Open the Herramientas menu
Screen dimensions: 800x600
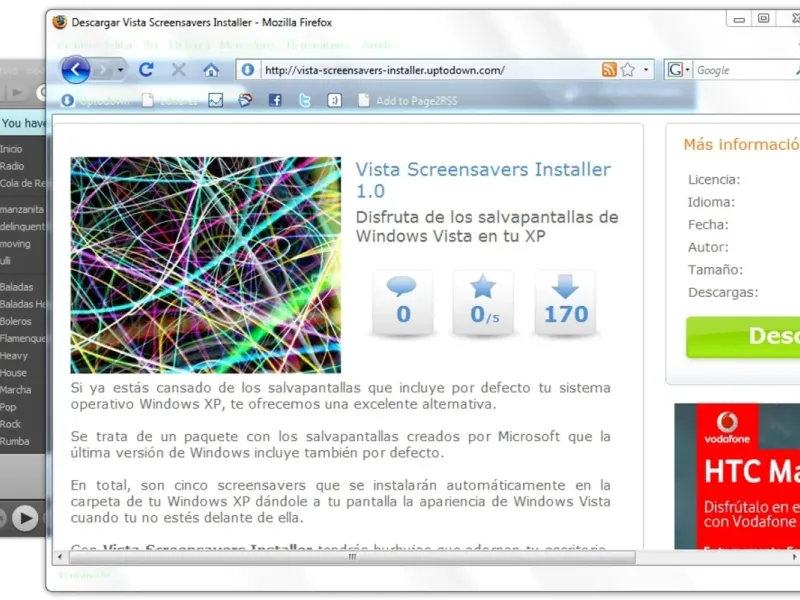coord(318,45)
